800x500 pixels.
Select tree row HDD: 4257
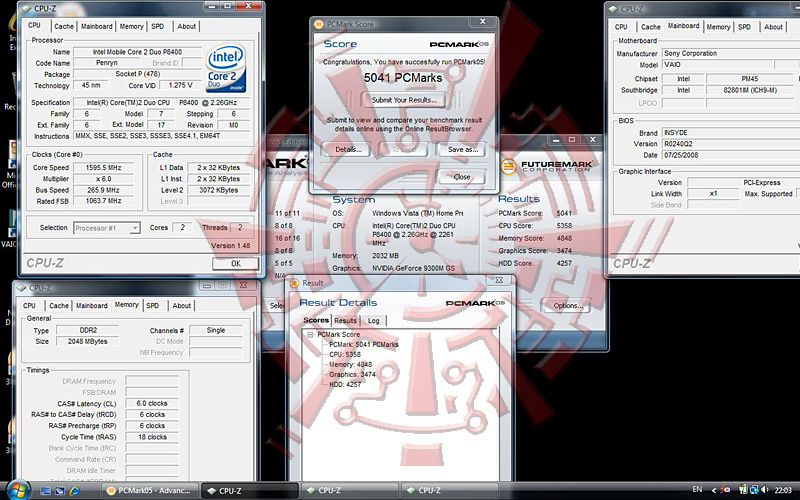pyautogui.click(x=345, y=384)
